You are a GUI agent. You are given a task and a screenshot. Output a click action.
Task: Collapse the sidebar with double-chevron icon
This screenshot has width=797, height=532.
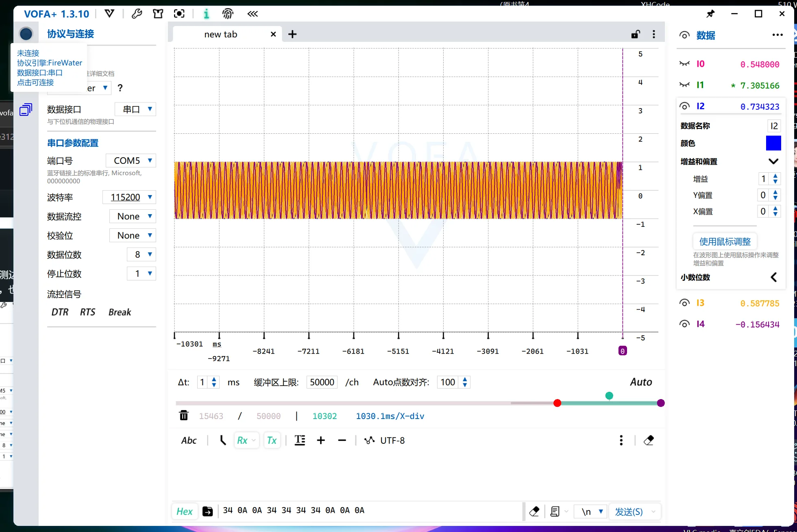253,14
